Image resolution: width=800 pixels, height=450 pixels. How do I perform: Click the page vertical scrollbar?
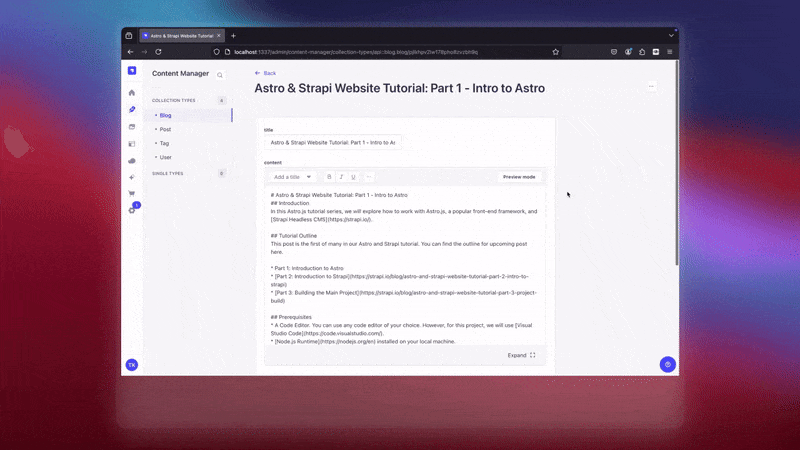(x=677, y=163)
